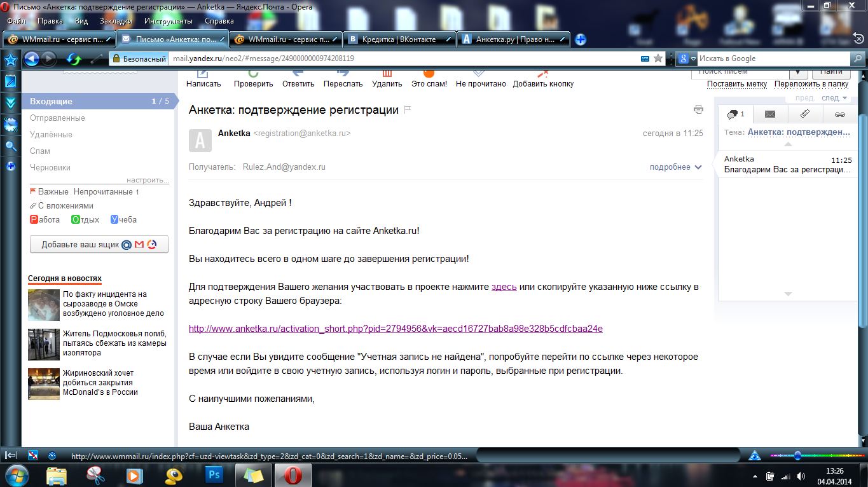Filter by the Учеба label
The width and height of the screenshot is (868, 487).
click(124, 219)
